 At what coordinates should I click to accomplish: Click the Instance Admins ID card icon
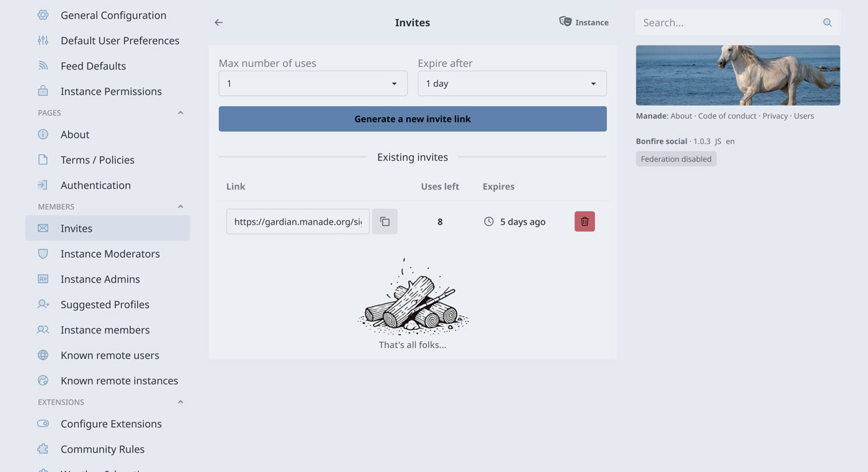[43, 279]
